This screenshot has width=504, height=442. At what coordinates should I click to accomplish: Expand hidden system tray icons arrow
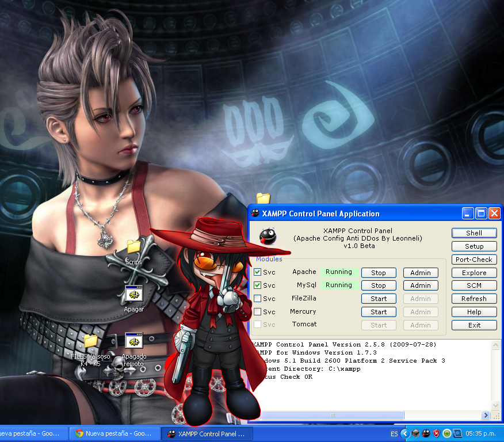pyautogui.click(x=405, y=433)
